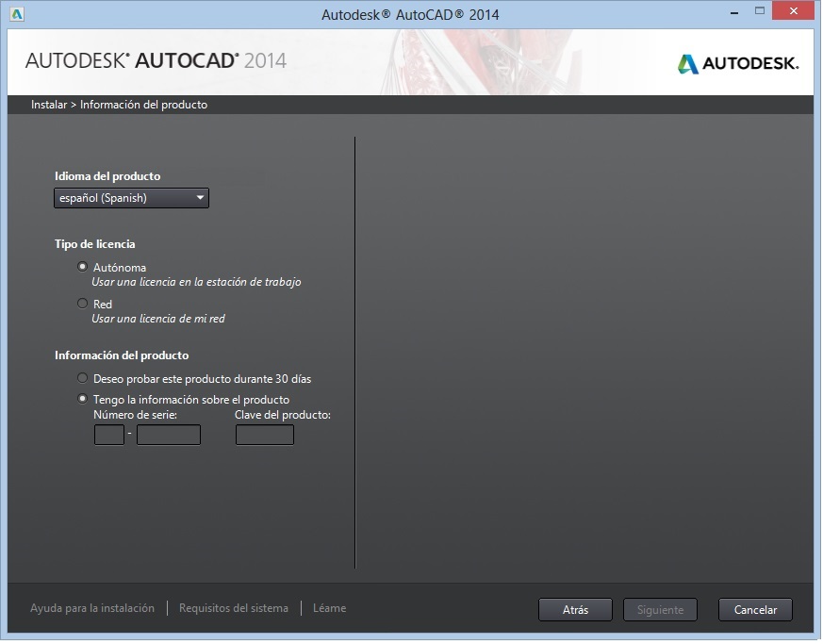Open the Léame link
This screenshot has width=823, height=644.
330,608
